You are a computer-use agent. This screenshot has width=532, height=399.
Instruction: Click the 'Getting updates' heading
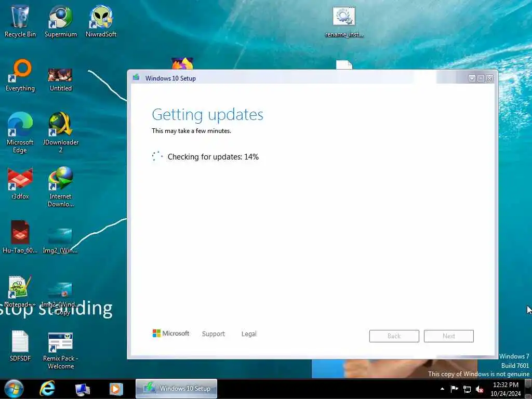pyautogui.click(x=208, y=115)
